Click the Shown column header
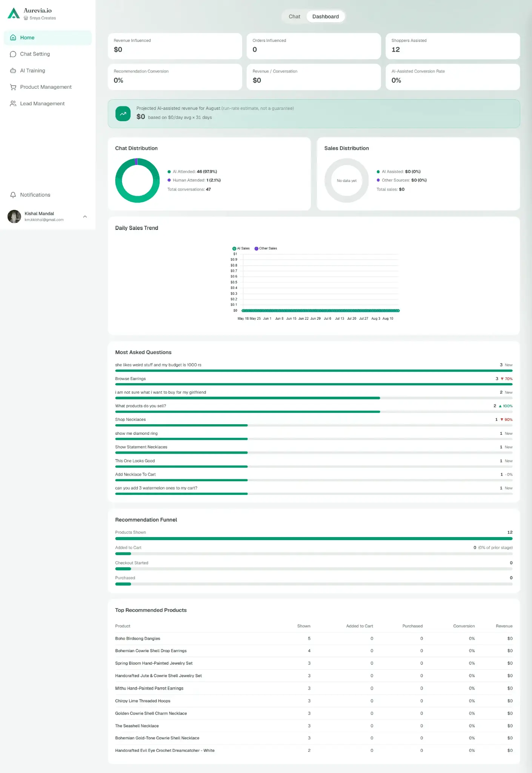 tap(304, 626)
